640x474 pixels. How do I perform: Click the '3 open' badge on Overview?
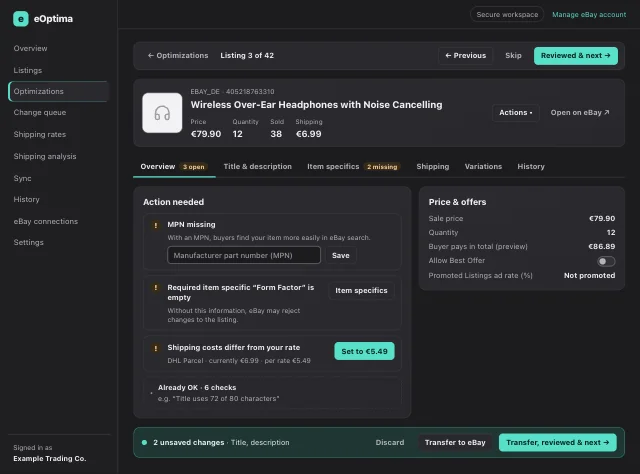[193, 167]
